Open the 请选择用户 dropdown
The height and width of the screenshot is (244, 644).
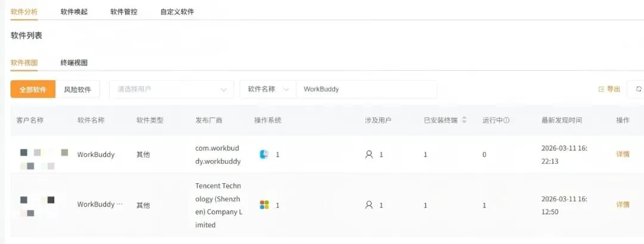171,89
